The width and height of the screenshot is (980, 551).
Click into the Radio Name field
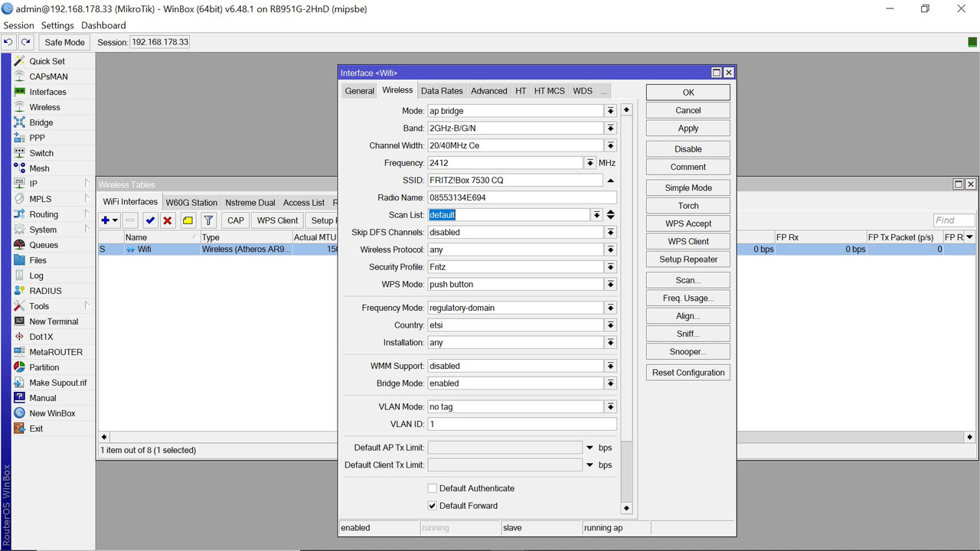[521, 197]
